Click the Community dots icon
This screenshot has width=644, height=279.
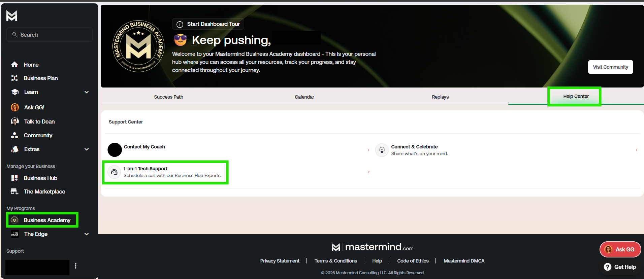tap(14, 135)
